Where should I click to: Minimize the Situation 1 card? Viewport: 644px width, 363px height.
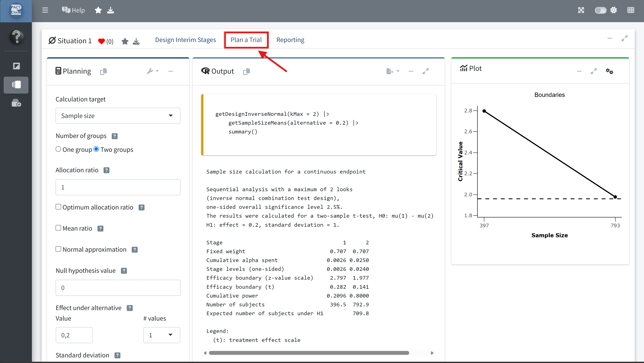(x=610, y=38)
